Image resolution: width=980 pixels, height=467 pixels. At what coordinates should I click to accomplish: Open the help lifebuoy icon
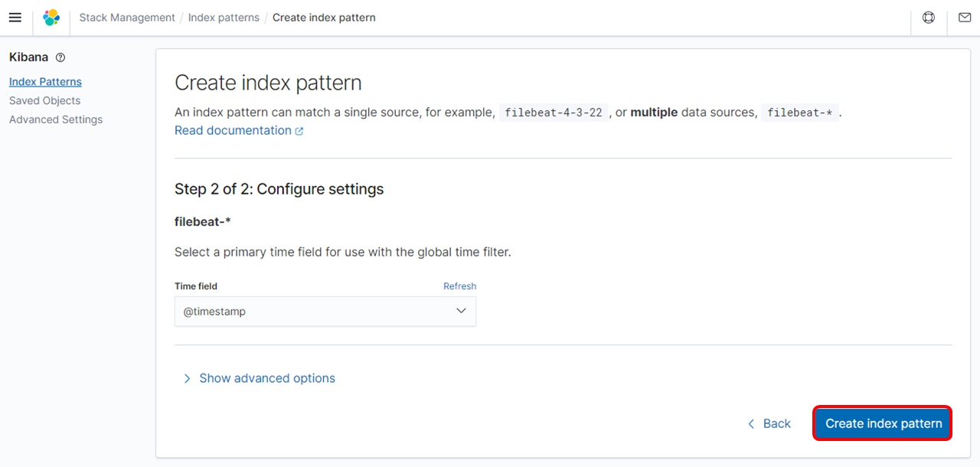tap(929, 18)
